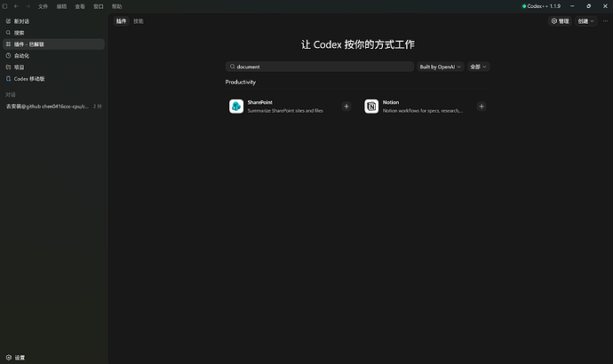This screenshot has height=364, width=613.
Task: Open the more options ellipsis
Action: 605,21
